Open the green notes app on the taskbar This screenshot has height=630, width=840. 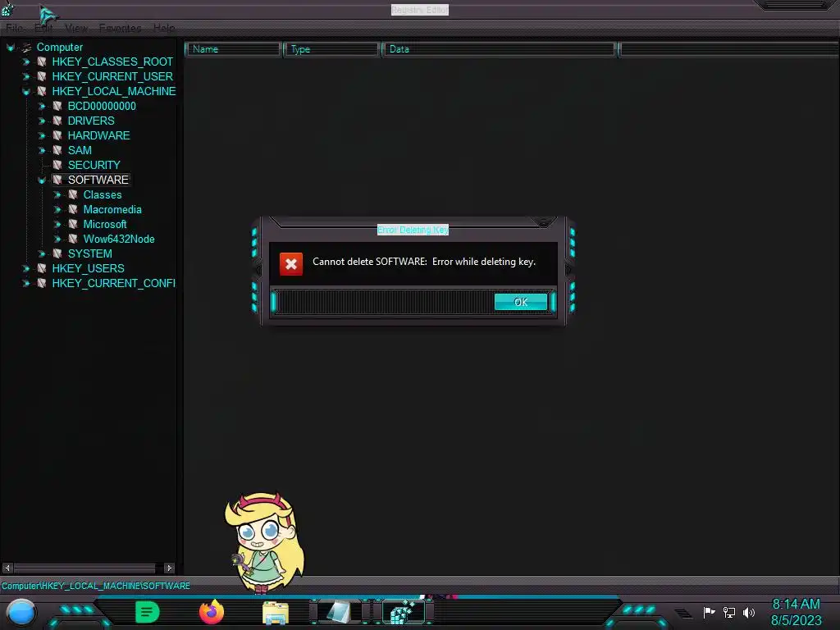click(x=148, y=612)
